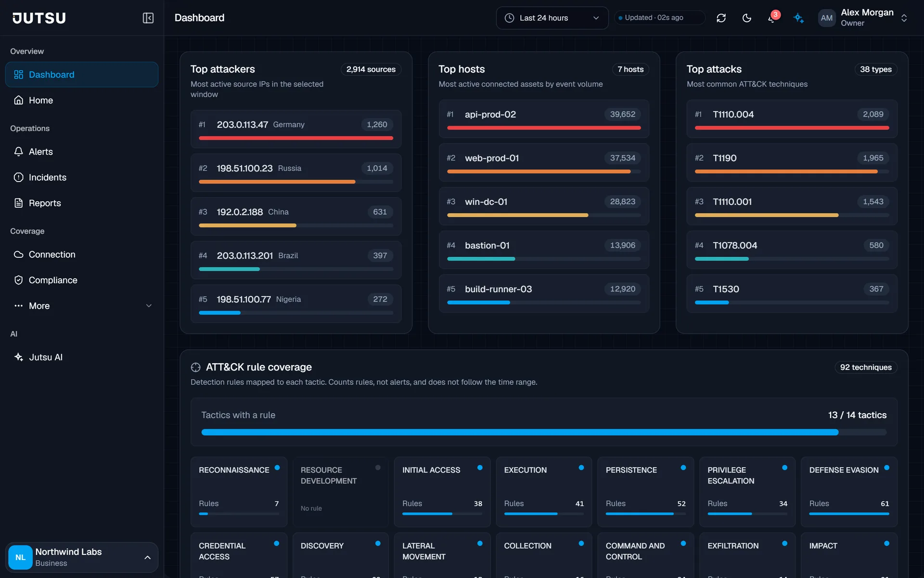924x578 pixels.
Task: Open host api-prod-02 row
Action: tap(544, 119)
